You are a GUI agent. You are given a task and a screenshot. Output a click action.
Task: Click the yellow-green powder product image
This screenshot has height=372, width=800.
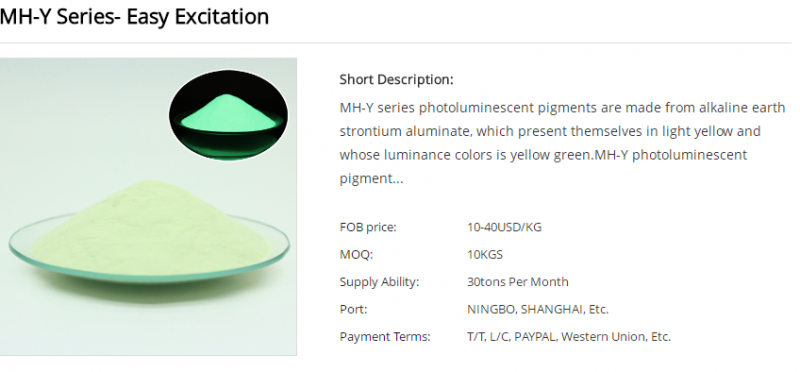coord(148,206)
